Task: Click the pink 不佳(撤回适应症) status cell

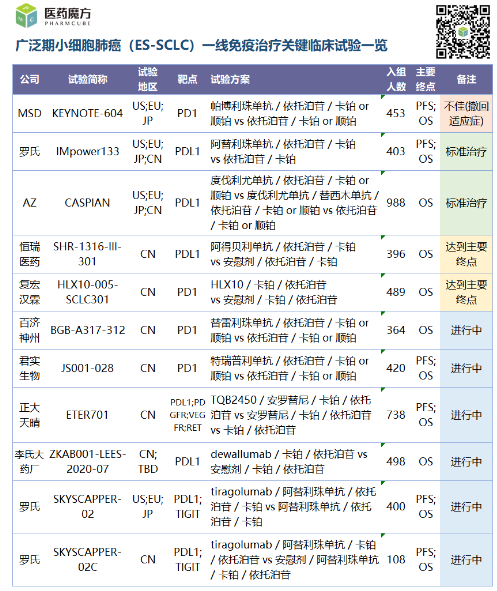Action: (466, 113)
